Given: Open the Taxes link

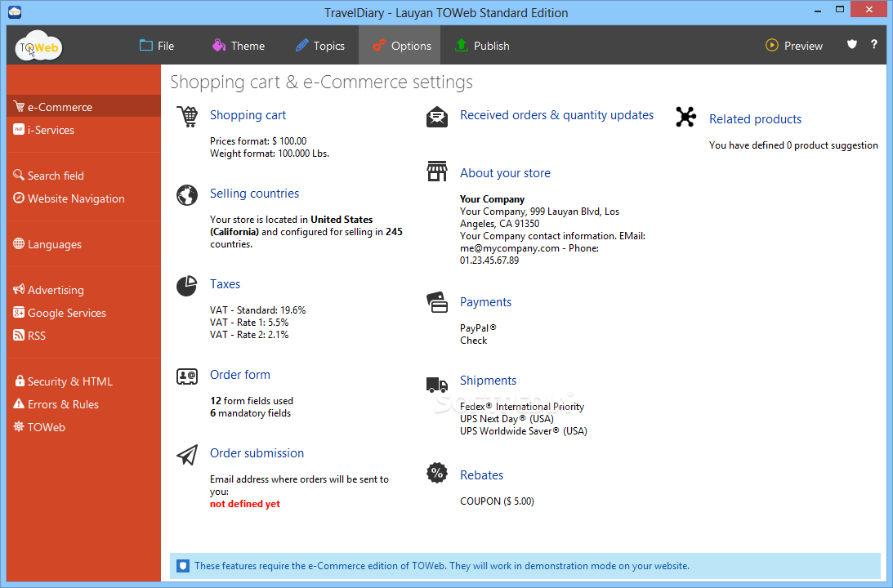Looking at the screenshot, I should [225, 284].
